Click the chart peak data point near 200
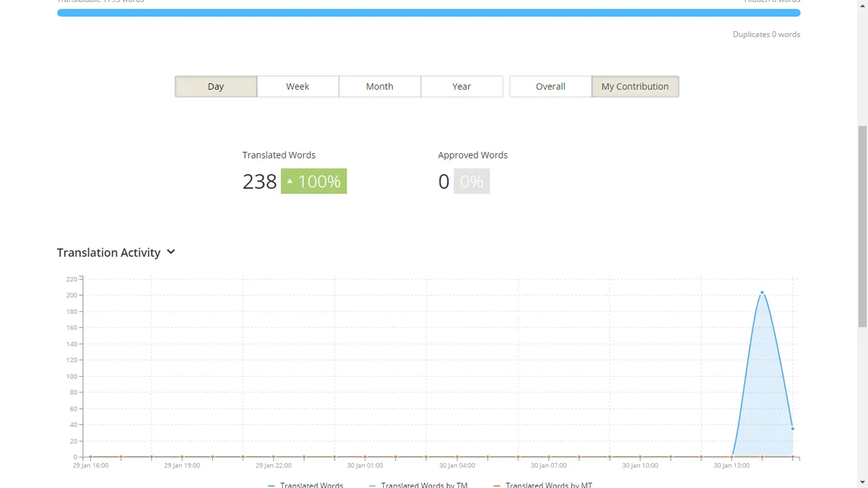Screen dimensions: 868x488 pyautogui.click(x=762, y=293)
